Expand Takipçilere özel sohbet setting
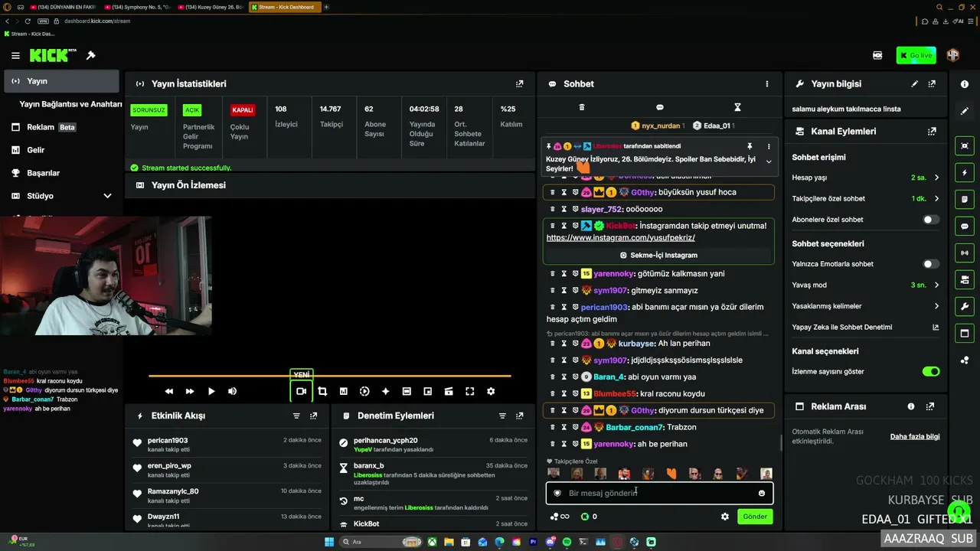The height and width of the screenshot is (551, 980). point(936,199)
